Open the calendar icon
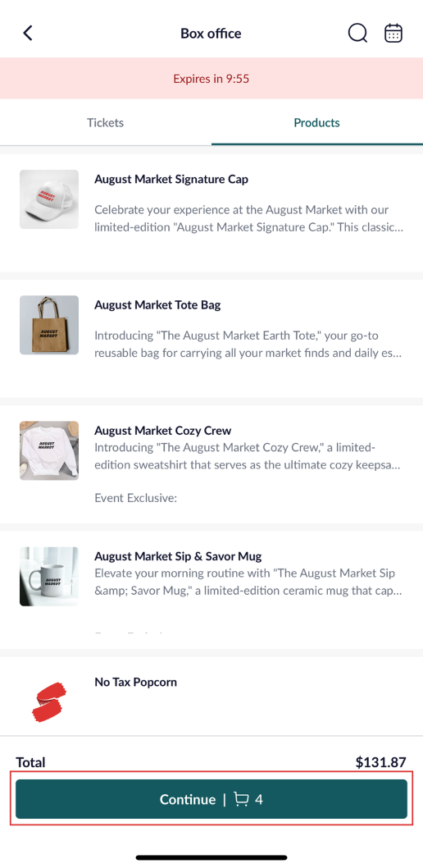423x868 pixels. point(393,33)
